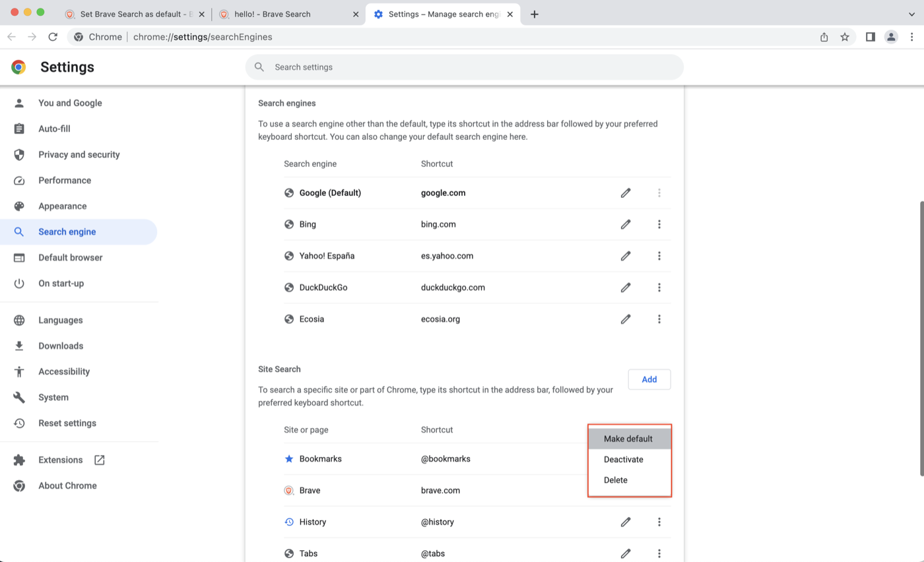The image size is (924, 562).
Task: Expand more actions for Ecosia
Action: 659,319
